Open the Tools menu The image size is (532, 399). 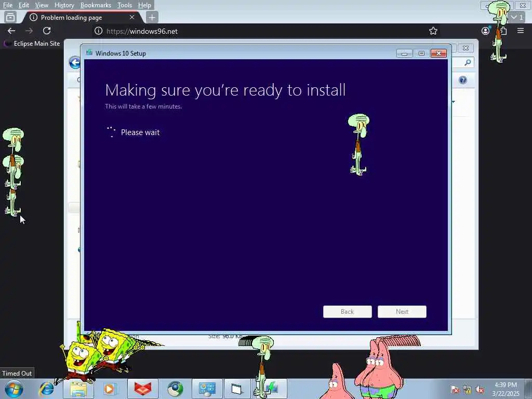[x=124, y=5]
